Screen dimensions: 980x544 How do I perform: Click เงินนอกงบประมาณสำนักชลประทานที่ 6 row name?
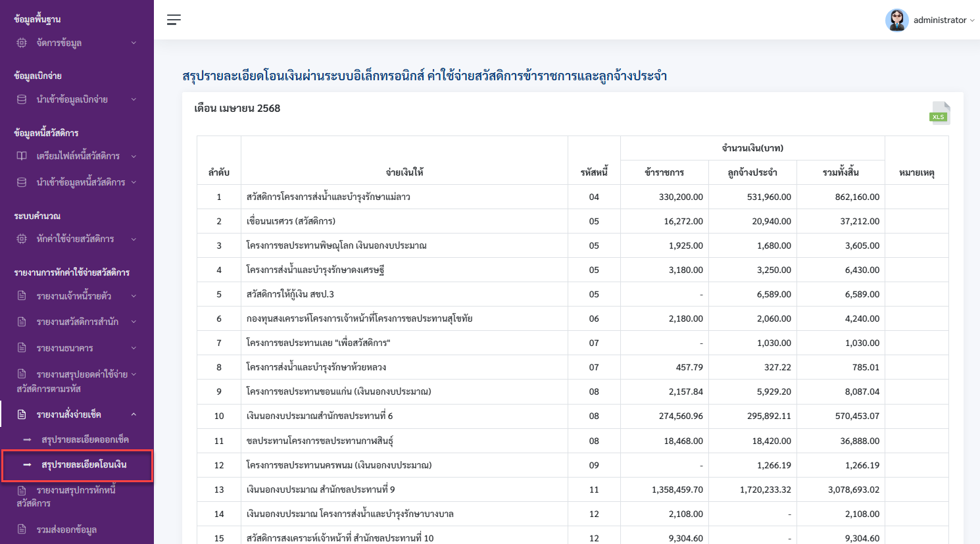click(320, 416)
